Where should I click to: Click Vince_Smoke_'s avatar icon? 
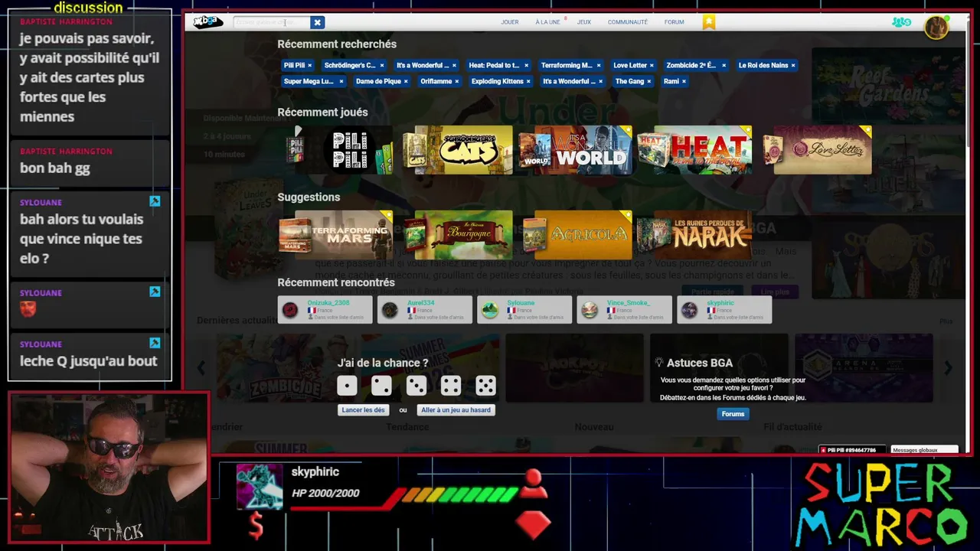pos(590,310)
